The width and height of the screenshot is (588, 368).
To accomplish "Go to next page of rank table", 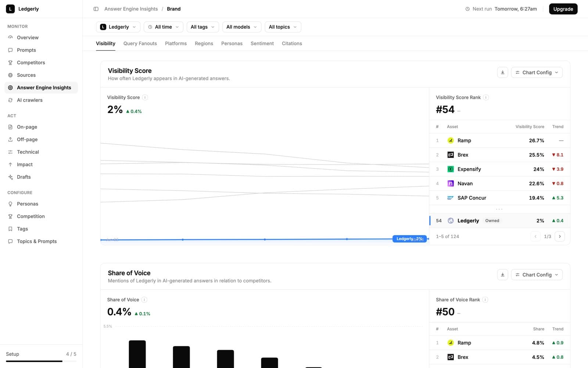I will click(x=560, y=237).
